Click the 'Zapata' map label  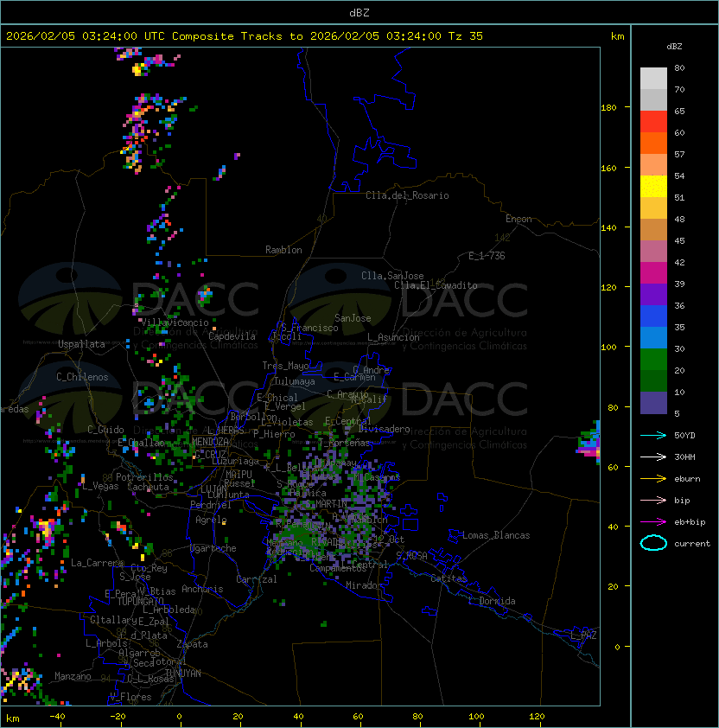pyautogui.click(x=192, y=644)
